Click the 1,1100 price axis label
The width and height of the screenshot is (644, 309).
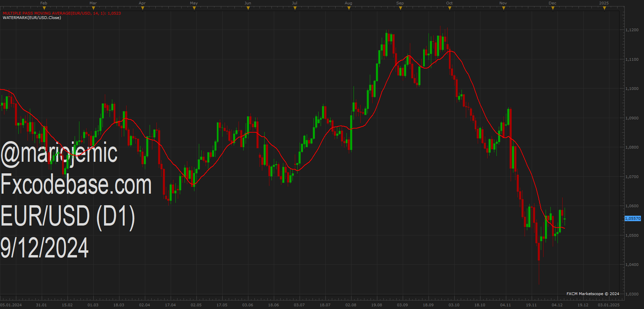pyautogui.click(x=632, y=59)
